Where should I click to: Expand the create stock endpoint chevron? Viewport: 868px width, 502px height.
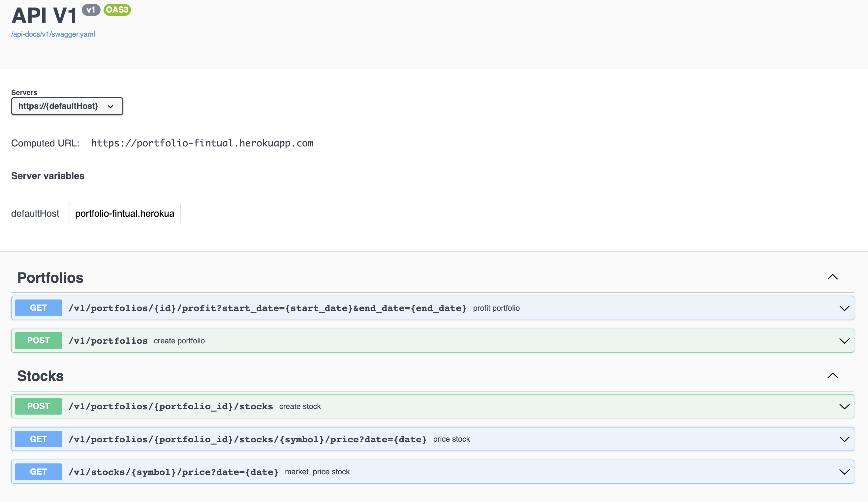(x=844, y=407)
